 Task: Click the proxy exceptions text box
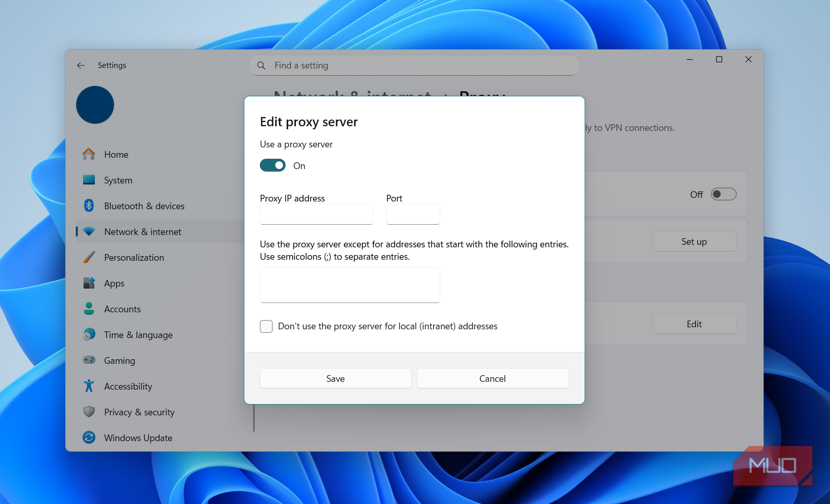point(350,285)
